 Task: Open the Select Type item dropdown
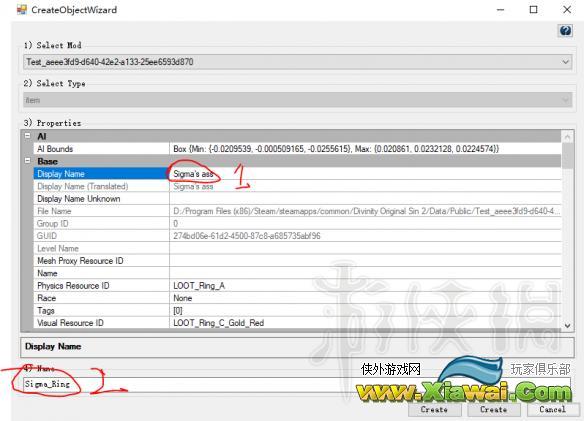pos(298,100)
